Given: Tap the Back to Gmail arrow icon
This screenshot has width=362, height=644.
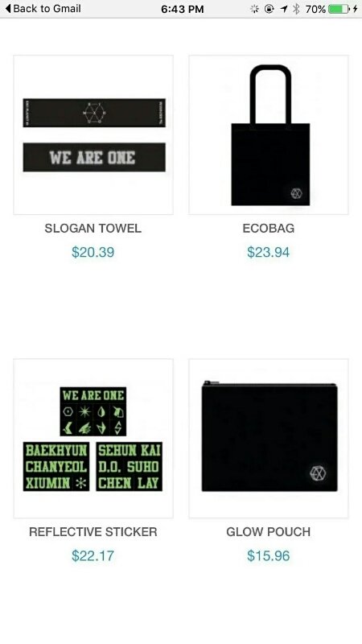Looking at the screenshot, I should click(x=8, y=9).
